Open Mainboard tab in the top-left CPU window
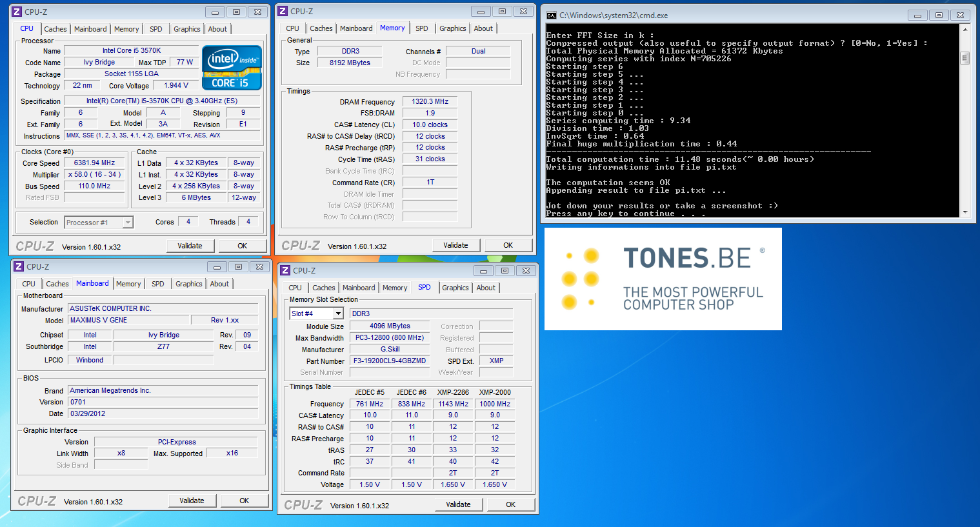Viewport: 980px width, 527px height. pyautogui.click(x=90, y=29)
